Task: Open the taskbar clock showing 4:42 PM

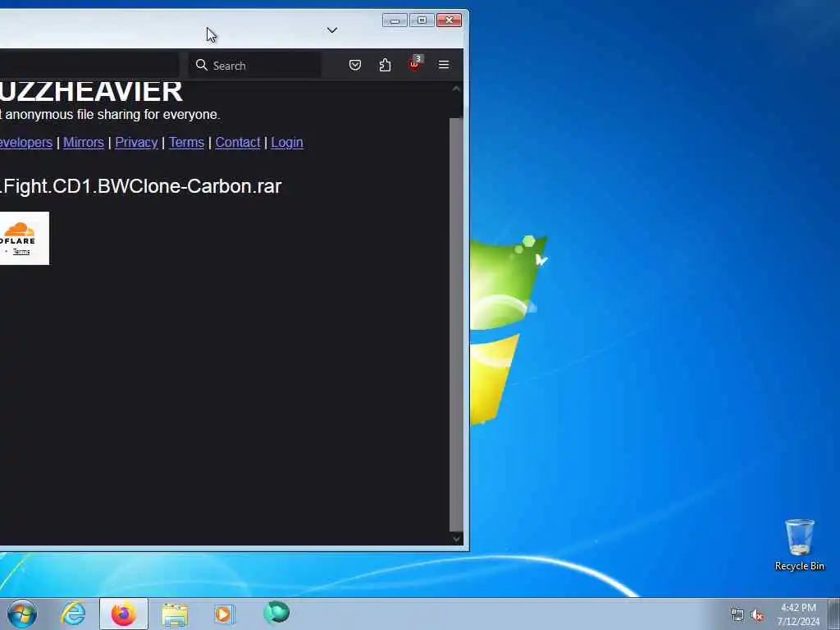Action: pyautogui.click(x=798, y=614)
